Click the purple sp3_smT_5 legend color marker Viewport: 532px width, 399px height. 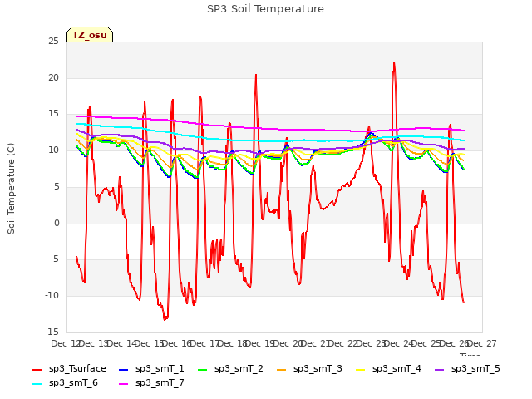click(440, 369)
